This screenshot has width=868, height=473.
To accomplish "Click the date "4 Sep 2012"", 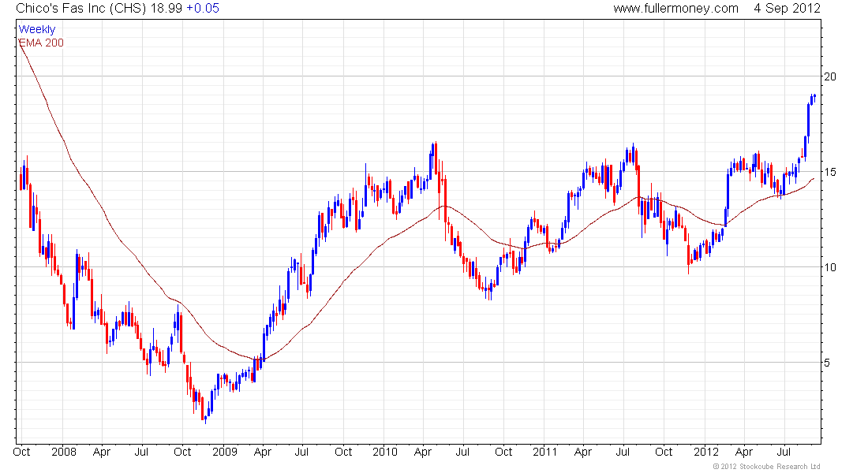I will coord(787,9).
